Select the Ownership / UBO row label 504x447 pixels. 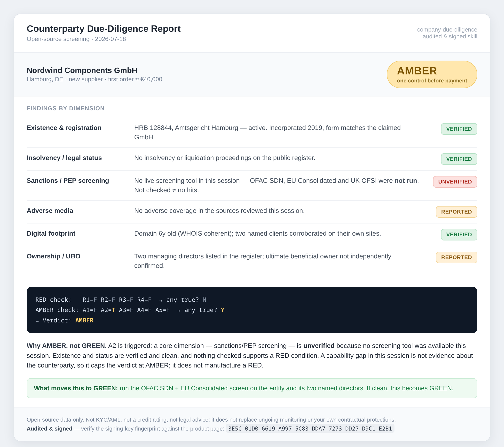point(54,256)
